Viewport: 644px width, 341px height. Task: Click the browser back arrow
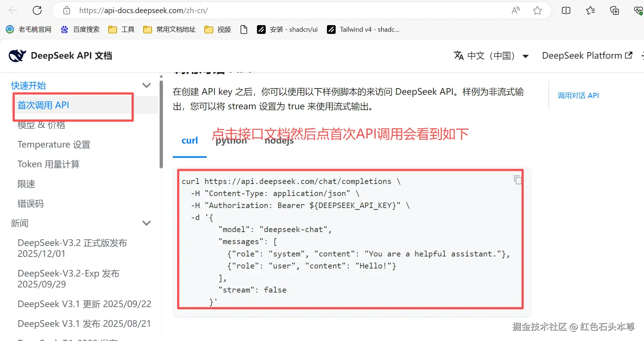click(13, 10)
